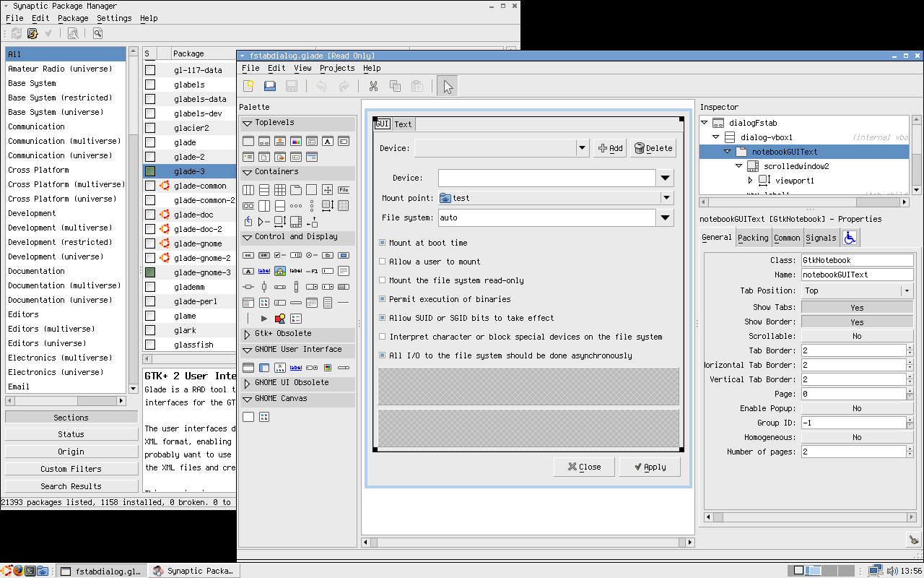The height and width of the screenshot is (578, 924).
Task: Open the Projects menu in Glade
Action: point(337,68)
